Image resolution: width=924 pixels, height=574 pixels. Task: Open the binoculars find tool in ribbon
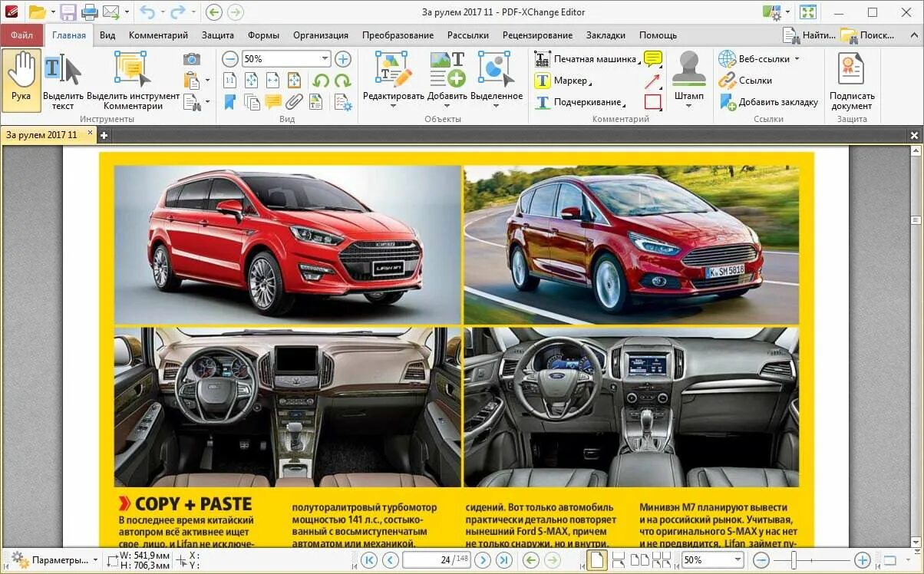[192, 102]
